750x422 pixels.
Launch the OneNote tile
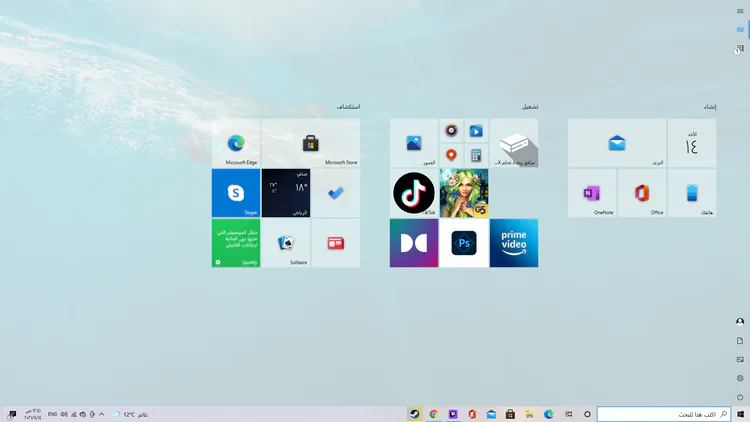tap(592, 193)
